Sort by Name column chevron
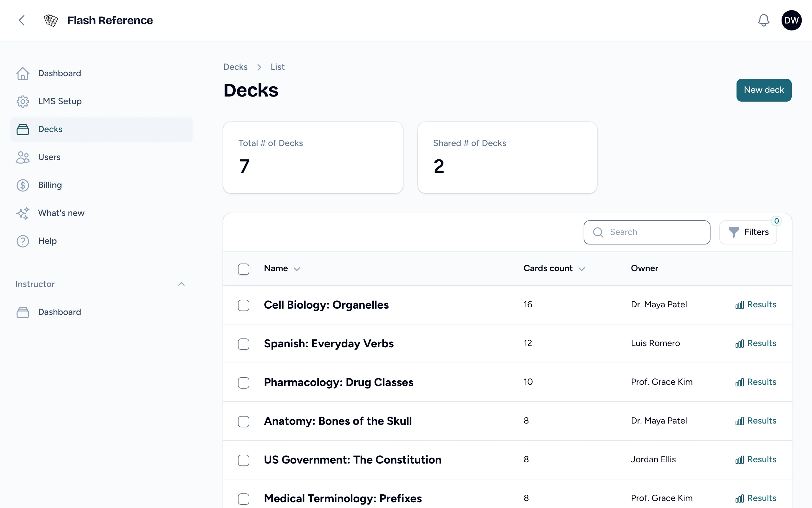The width and height of the screenshot is (812, 508). 297,269
